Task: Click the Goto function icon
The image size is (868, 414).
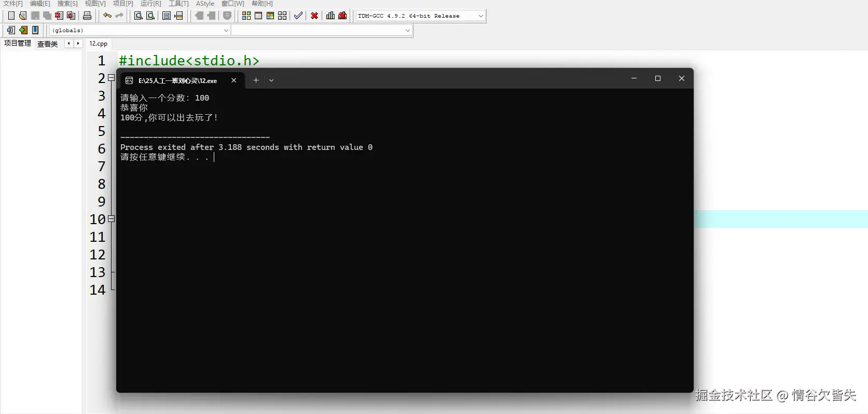Action: pyautogui.click(x=167, y=16)
